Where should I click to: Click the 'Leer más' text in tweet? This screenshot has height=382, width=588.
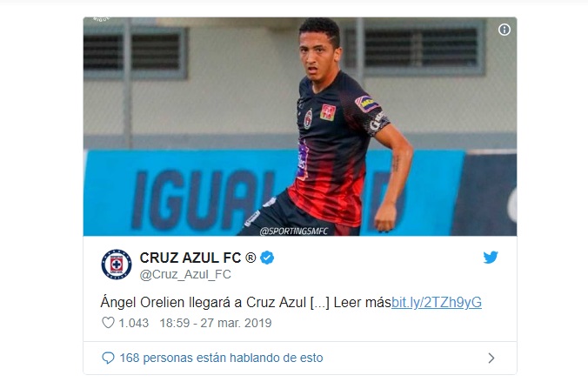[362, 303]
